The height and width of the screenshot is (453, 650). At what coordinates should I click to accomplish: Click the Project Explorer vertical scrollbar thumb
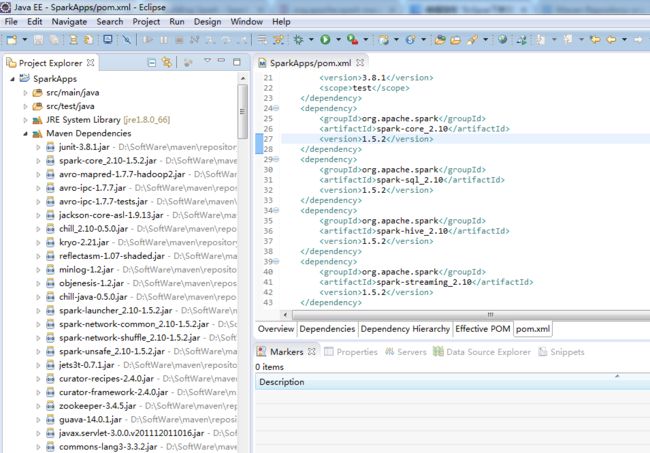tap(243, 111)
